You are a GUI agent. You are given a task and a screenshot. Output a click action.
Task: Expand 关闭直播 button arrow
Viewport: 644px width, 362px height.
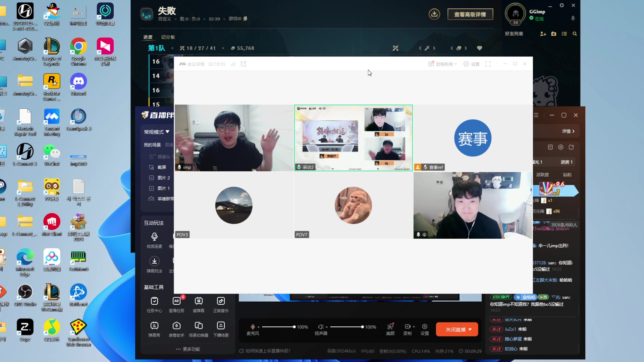pyautogui.click(x=470, y=329)
